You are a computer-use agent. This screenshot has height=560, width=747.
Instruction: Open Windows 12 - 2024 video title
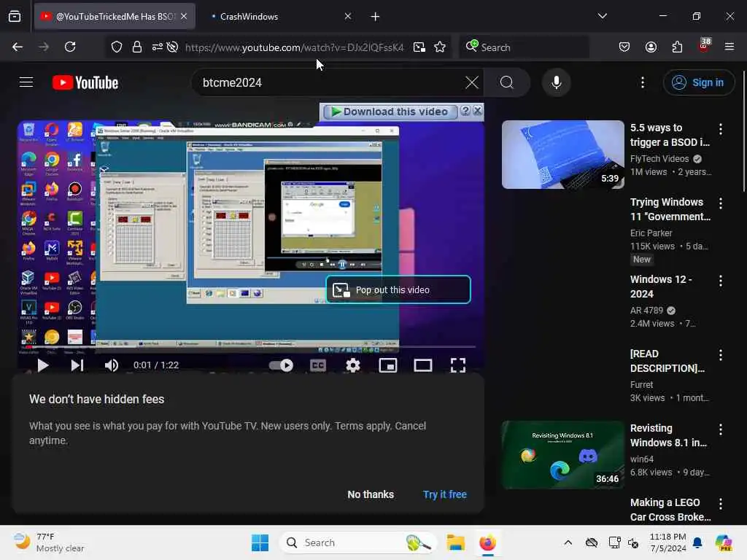[x=661, y=286]
